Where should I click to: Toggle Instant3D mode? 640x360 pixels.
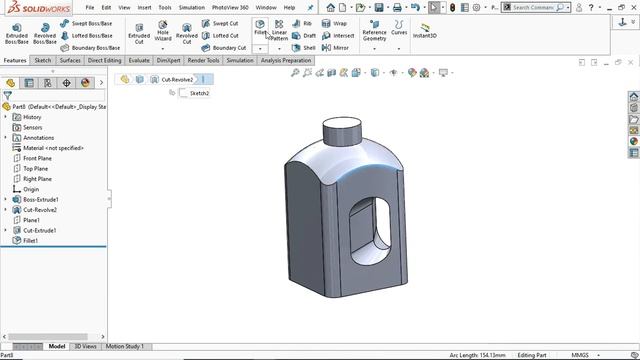[x=424, y=31]
